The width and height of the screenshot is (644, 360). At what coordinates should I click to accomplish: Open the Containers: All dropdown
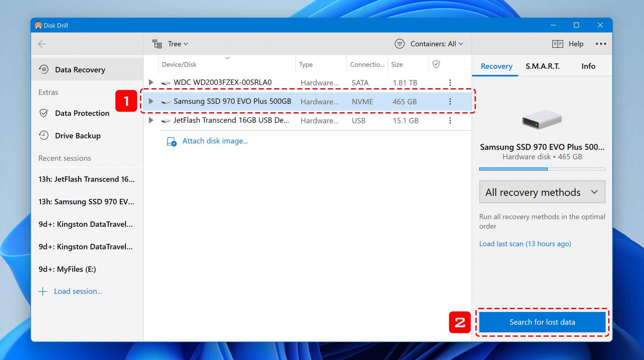pos(437,44)
